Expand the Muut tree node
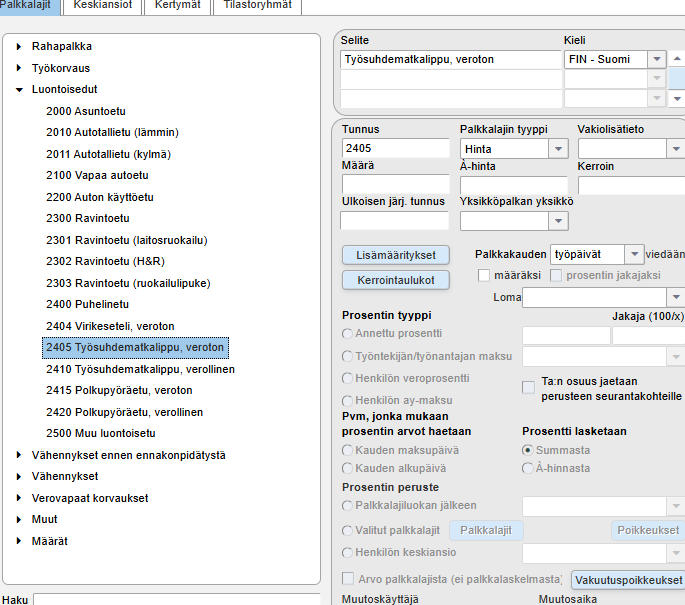Image resolution: width=685 pixels, height=605 pixels. 19,519
